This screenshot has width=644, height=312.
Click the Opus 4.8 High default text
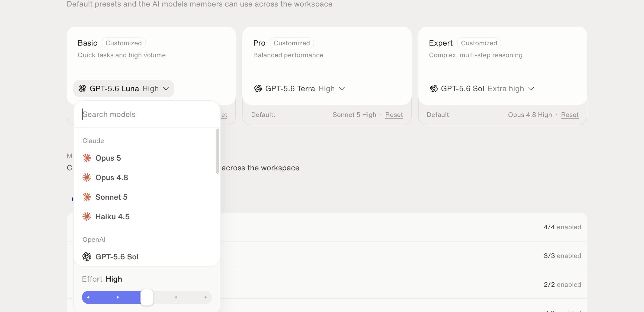pyautogui.click(x=530, y=115)
